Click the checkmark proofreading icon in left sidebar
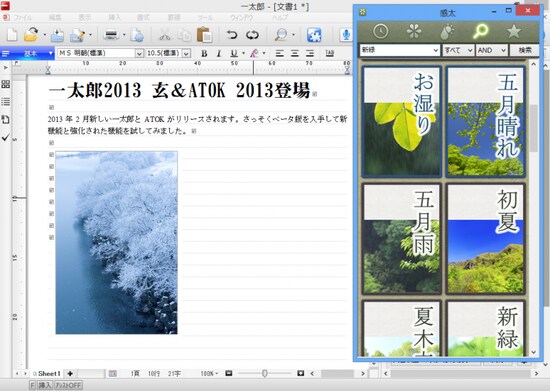The width and height of the screenshot is (550, 391). 6,137
